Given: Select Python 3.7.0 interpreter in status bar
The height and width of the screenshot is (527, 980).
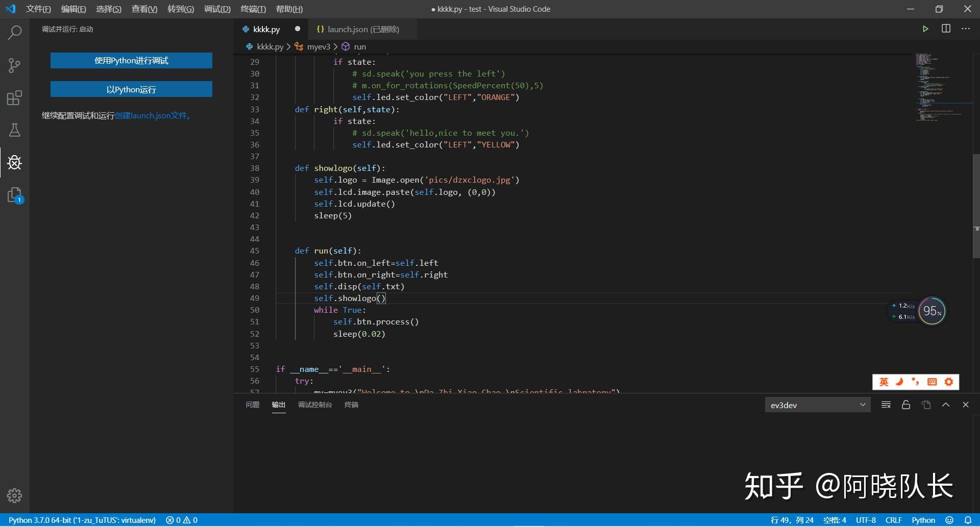Looking at the screenshot, I should 82,520.
